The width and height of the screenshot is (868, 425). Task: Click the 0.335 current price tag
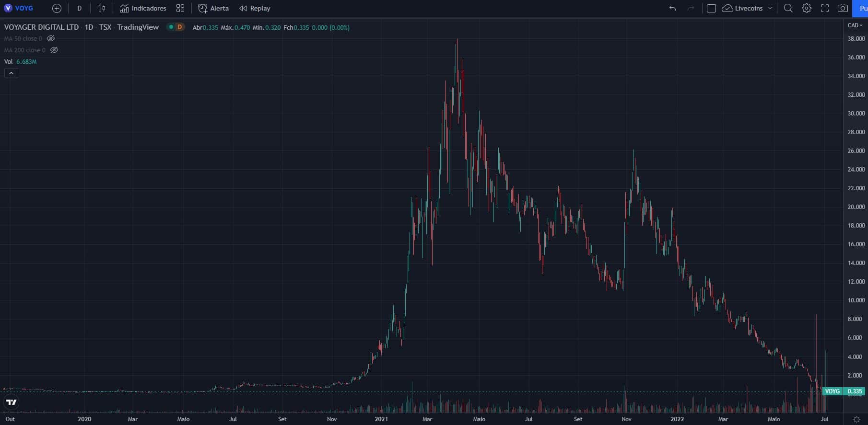coord(855,391)
